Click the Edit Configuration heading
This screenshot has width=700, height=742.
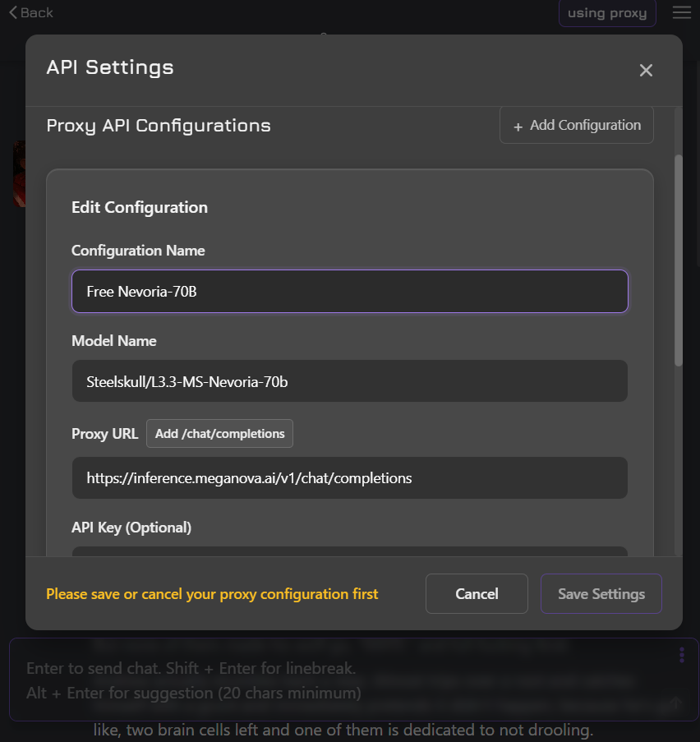[x=140, y=207]
